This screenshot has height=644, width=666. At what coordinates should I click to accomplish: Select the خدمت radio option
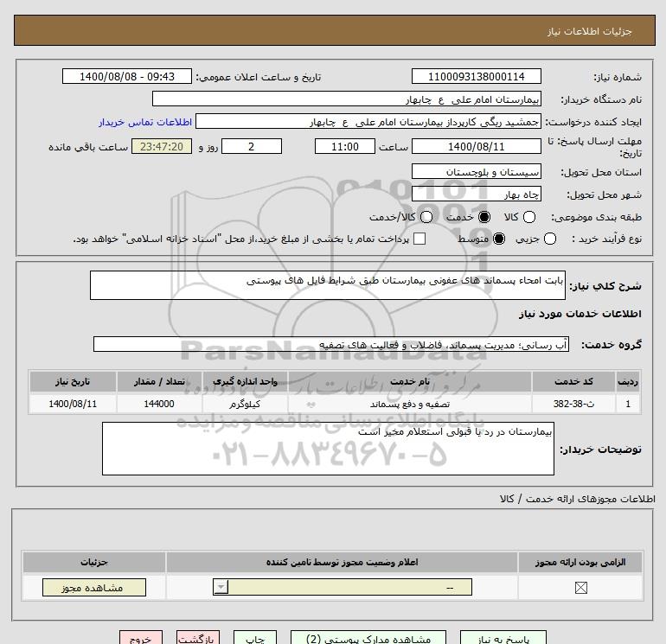click(x=483, y=217)
